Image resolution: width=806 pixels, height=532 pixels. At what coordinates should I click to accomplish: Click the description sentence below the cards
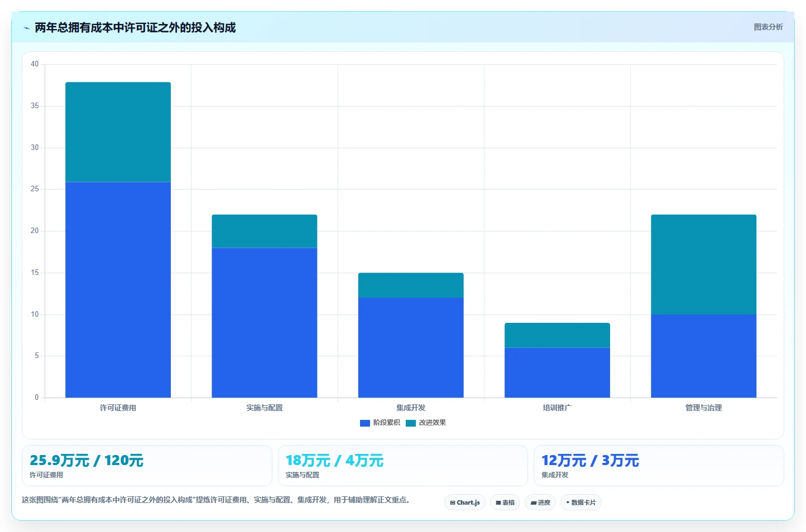[x=217, y=500]
